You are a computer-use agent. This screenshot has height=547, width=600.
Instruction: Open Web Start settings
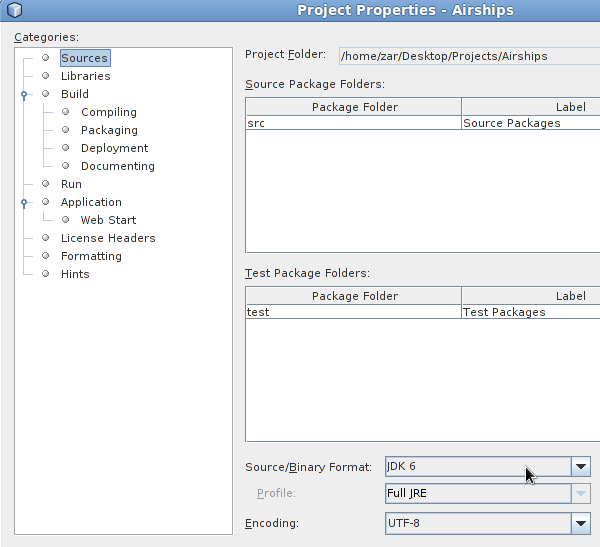[x=108, y=220]
